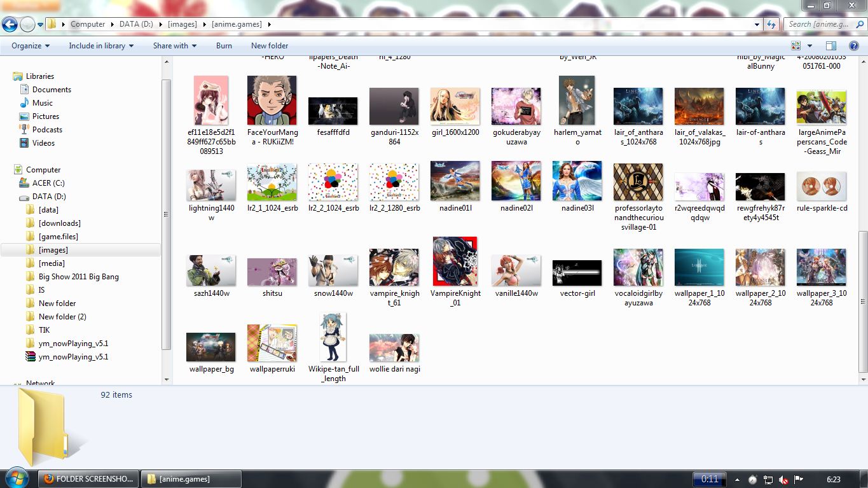The width and height of the screenshot is (868, 488).
Task: Open the [data] folder in sidebar
Action: coord(48,210)
